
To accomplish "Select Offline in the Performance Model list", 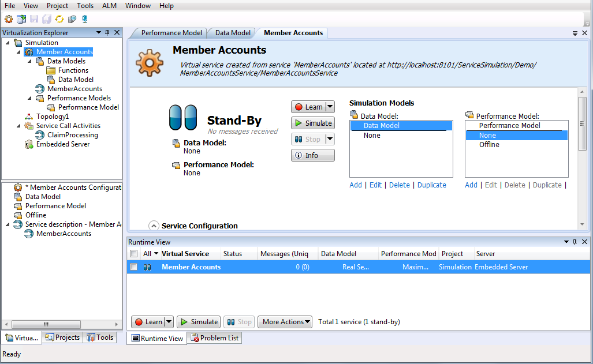I will coord(489,145).
